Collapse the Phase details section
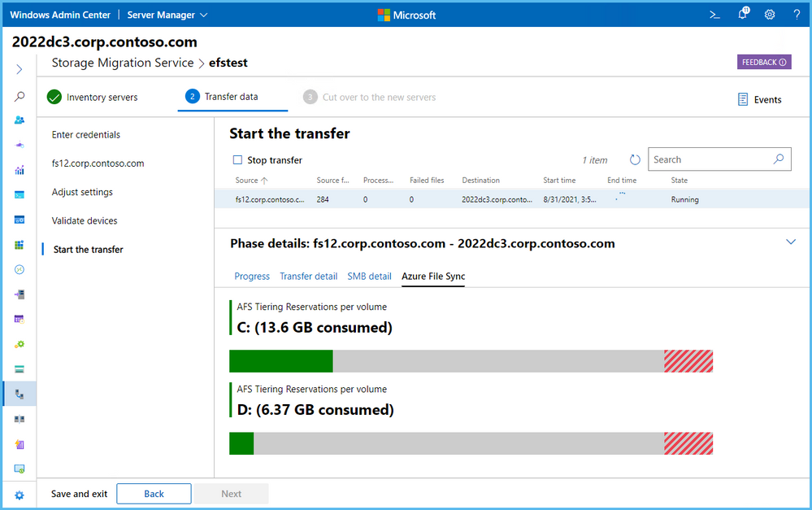 (791, 242)
